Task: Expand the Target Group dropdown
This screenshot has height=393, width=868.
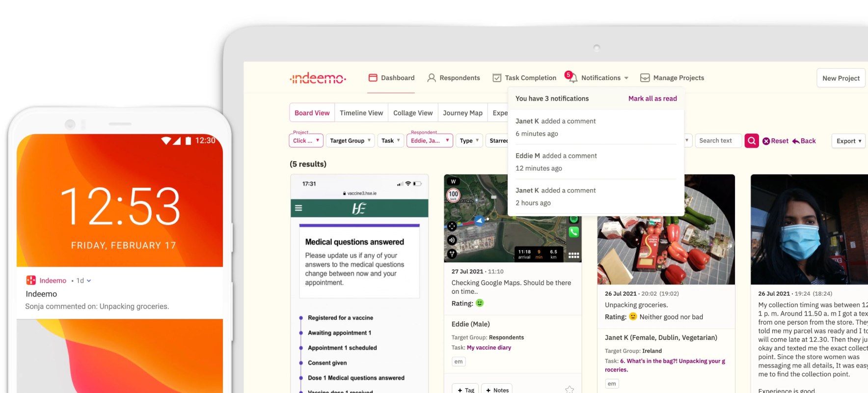Action: click(x=350, y=140)
